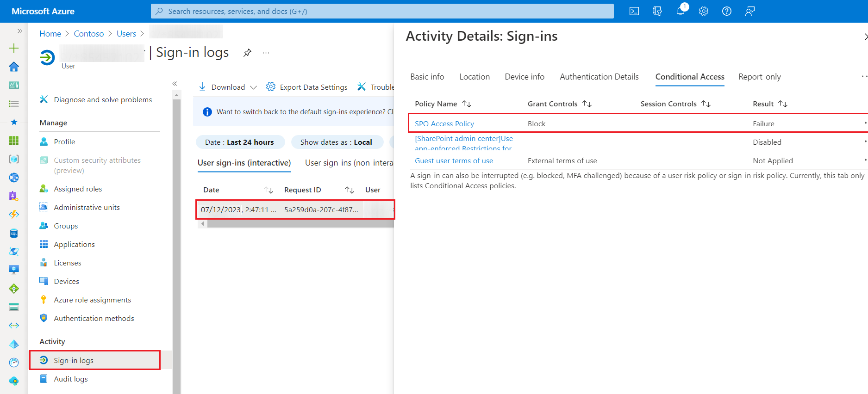868x394 pixels.
Task: Click the feedback icon in header
Action: [x=749, y=11]
